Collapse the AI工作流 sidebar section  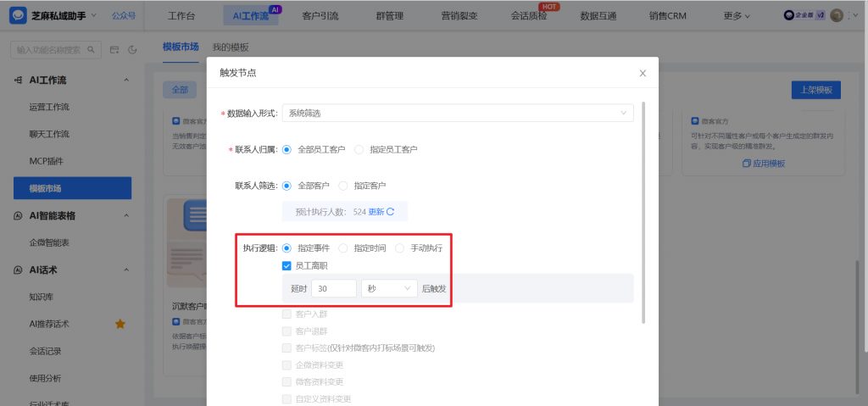click(x=126, y=81)
